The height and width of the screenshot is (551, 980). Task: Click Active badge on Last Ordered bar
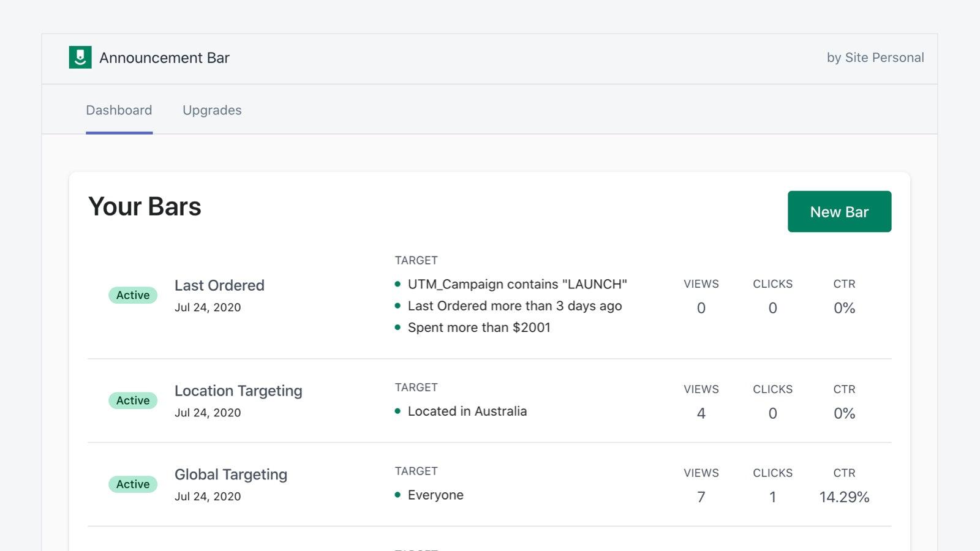(133, 295)
